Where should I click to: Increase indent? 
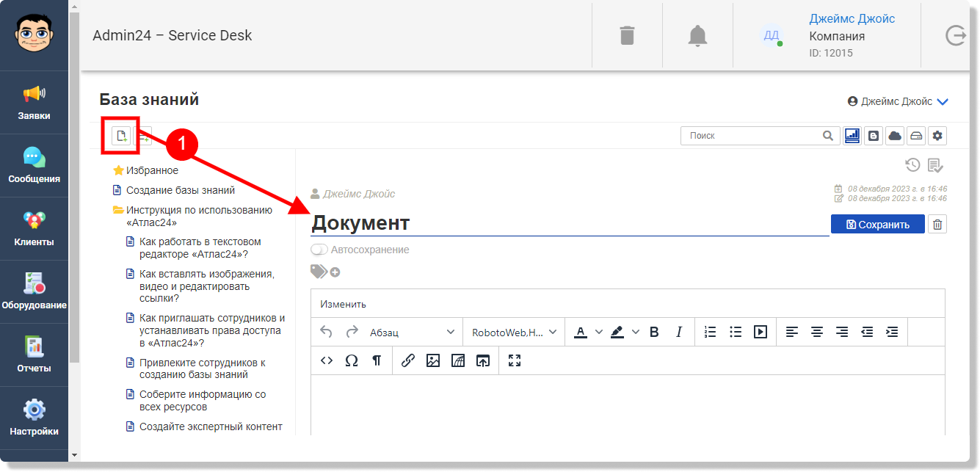(892, 332)
